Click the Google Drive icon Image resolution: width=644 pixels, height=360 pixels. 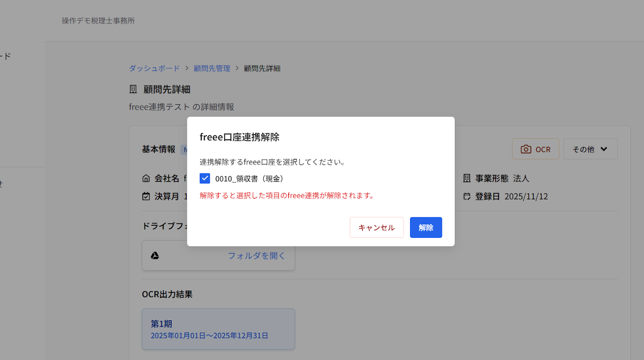coord(155,255)
